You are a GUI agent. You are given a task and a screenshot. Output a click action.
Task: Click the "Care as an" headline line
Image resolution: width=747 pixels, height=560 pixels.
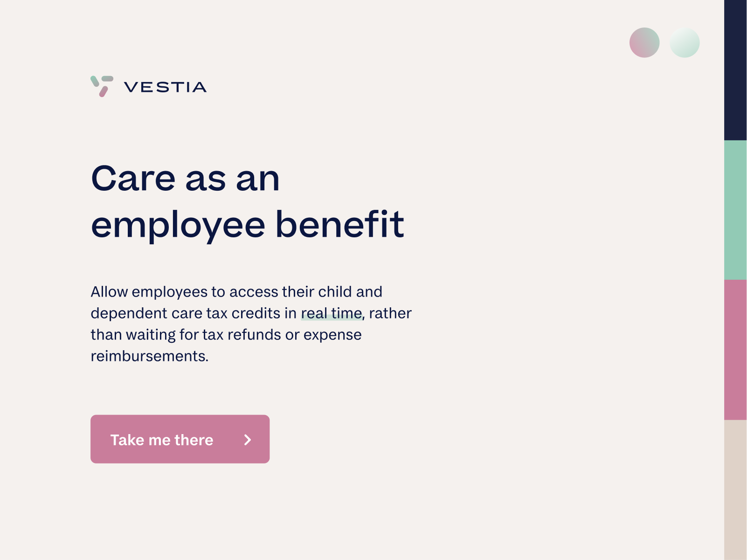coord(185,178)
